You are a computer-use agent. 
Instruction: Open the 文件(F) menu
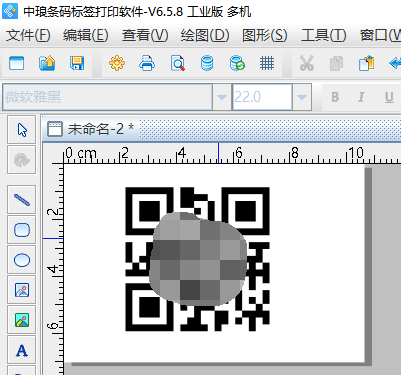(x=28, y=35)
